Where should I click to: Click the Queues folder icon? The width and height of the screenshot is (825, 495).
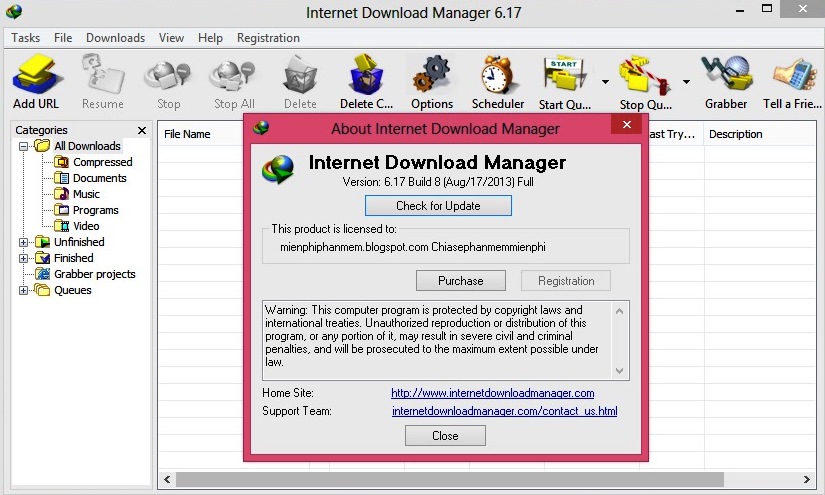[42, 290]
